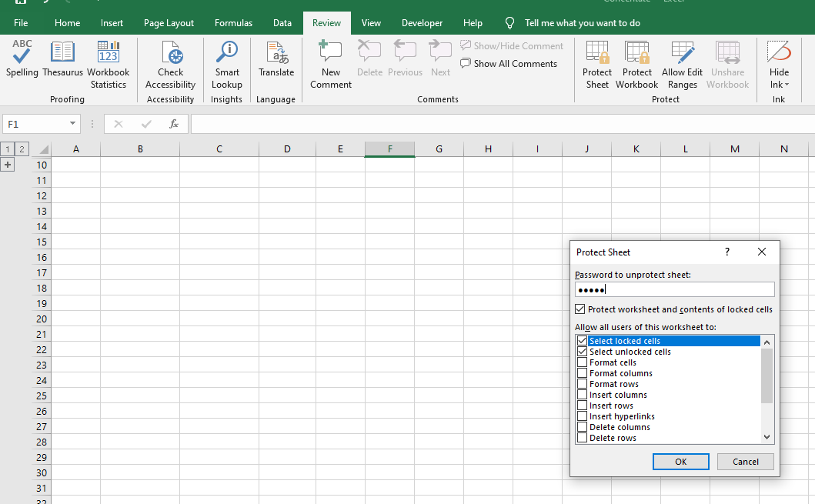Expand the outline group plus button
This screenshot has width=815, height=504.
8,165
